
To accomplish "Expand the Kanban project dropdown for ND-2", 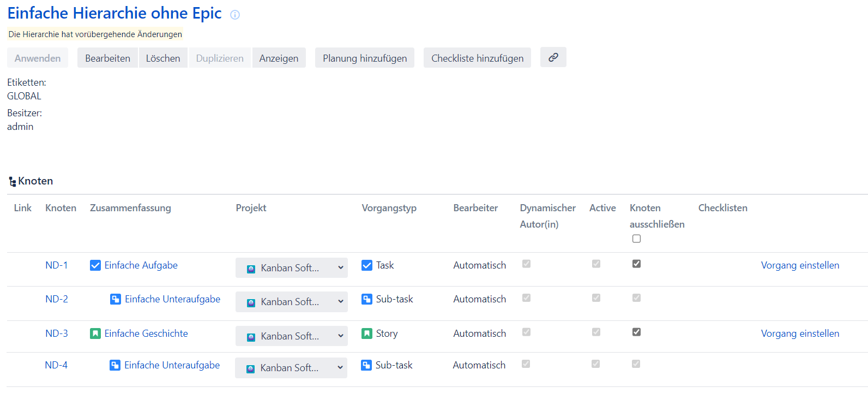I will (291, 302).
